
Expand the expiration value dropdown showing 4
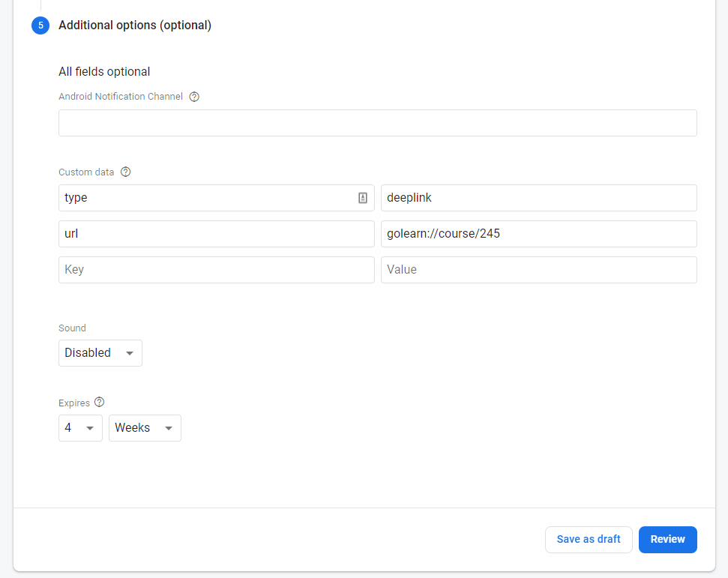[80, 427]
